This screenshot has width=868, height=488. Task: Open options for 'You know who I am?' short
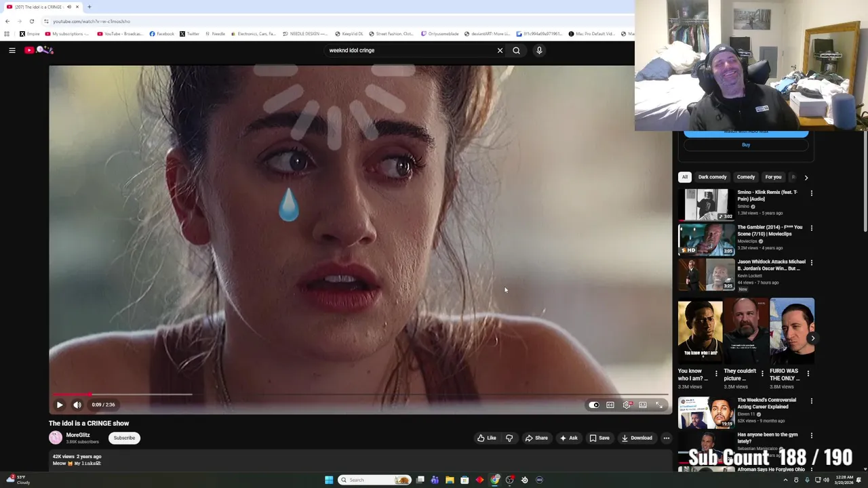pos(716,373)
